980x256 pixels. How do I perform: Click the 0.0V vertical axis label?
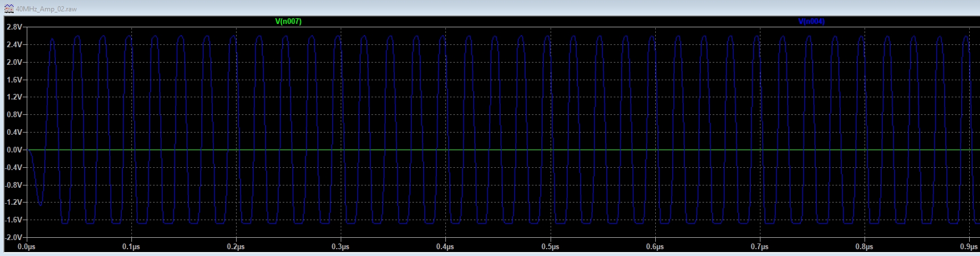pos(14,150)
